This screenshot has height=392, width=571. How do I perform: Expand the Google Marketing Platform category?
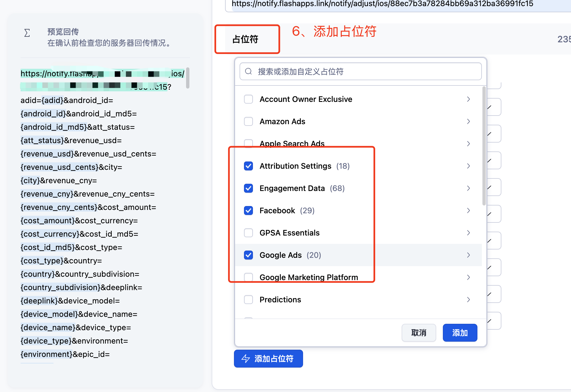468,277
